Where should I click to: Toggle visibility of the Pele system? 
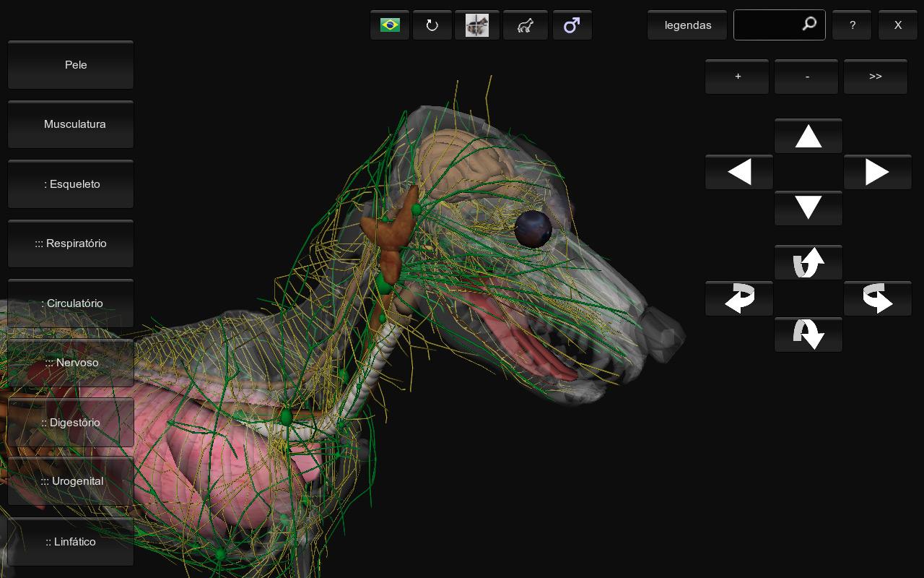[70, 65]
